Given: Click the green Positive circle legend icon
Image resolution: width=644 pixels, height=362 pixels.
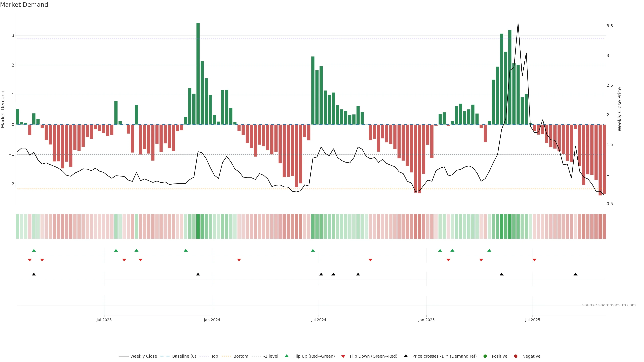Looking at the screenshot, I should coord(485,356).
